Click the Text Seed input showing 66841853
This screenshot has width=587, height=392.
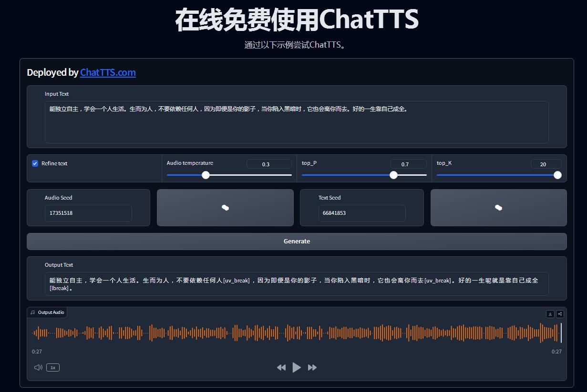(361, 213)
